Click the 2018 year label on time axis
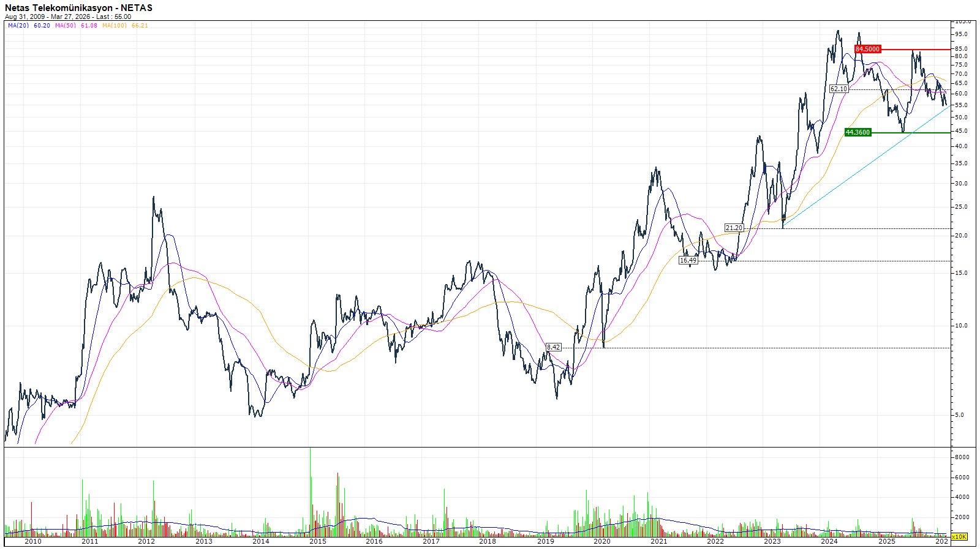Image resolution: width=980 pixels, height=551 pixels. pyautogui.click(x=488, y=541)
